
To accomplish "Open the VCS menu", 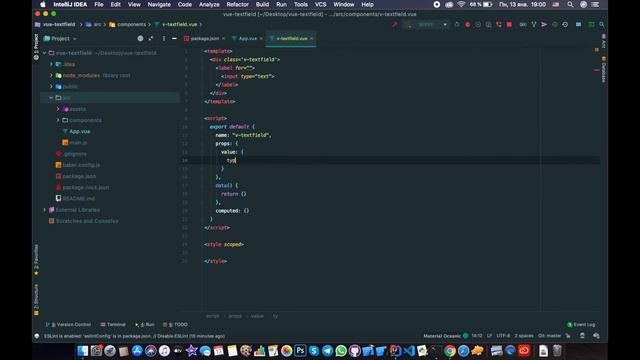I will coord(320,4).
